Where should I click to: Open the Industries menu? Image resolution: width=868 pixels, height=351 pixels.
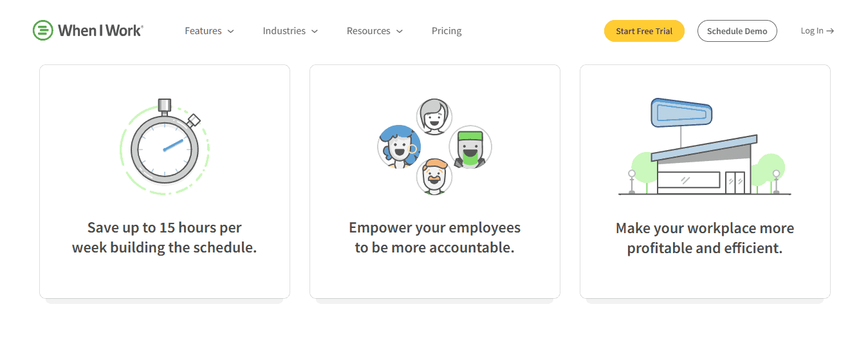point(284,31)
